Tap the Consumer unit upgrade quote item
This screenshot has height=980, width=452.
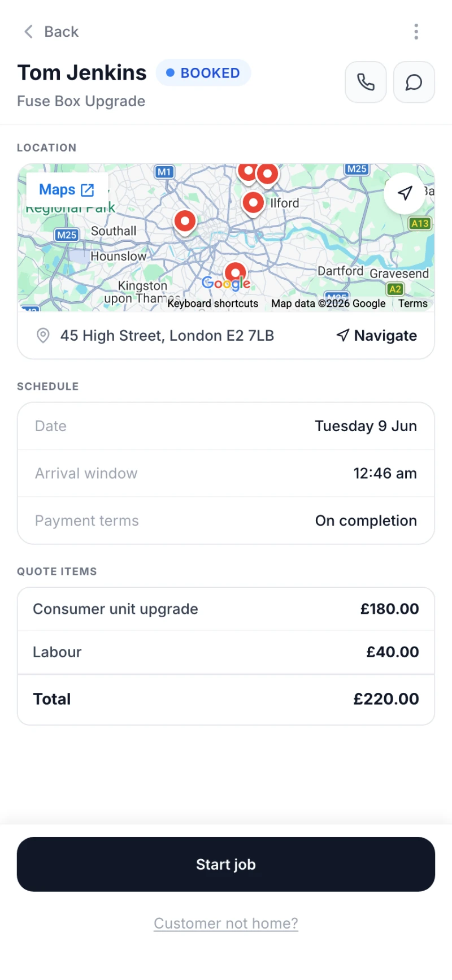pyautogui.click(x=226, y=609)
